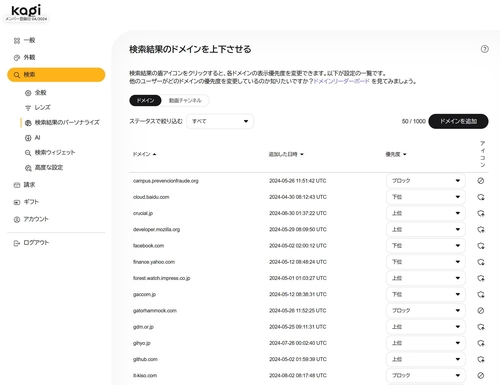The width and height of the screenshot is (500, 385).
Task: Open priority dropdown for facebook.com
Action: 426,246
